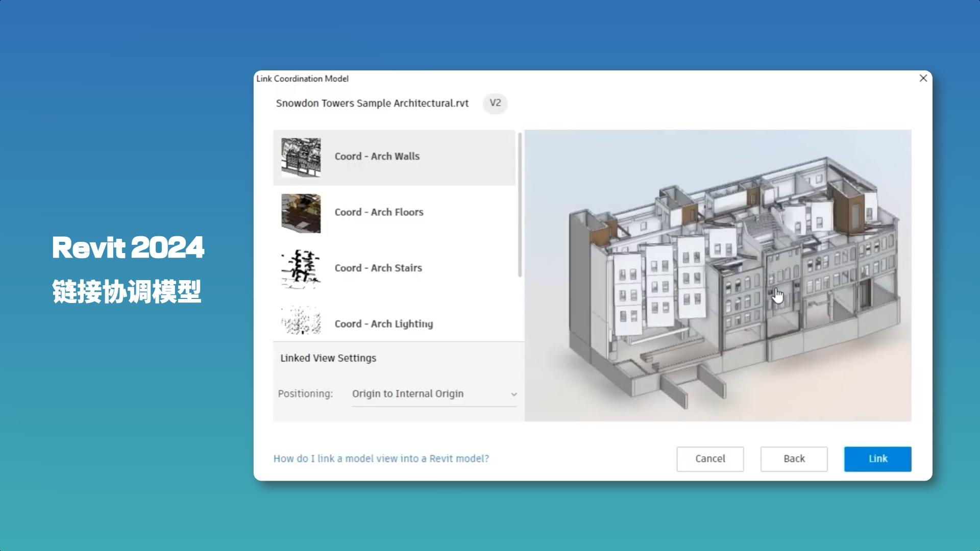Open the help link about linking model views
Screen dimensions: 980x551
tap(381, 458)
